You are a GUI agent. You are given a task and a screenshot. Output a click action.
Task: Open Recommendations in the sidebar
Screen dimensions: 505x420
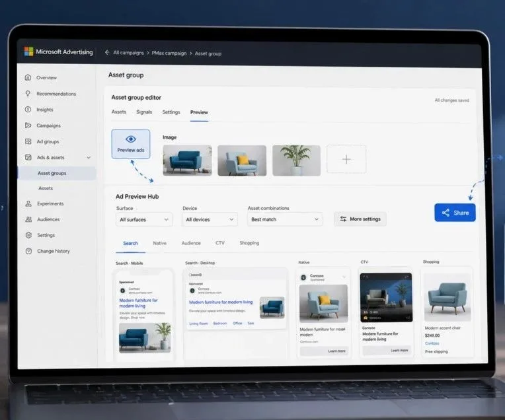(56, 94)
